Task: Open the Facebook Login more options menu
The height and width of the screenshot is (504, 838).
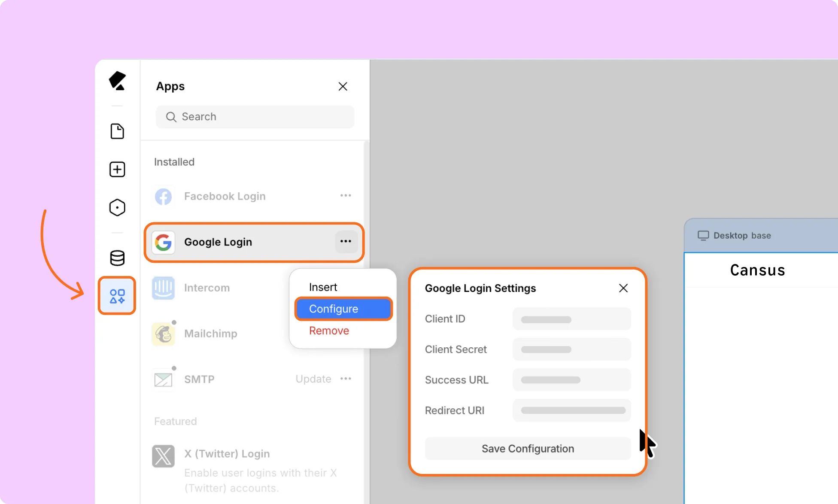Action: (346, 195)
